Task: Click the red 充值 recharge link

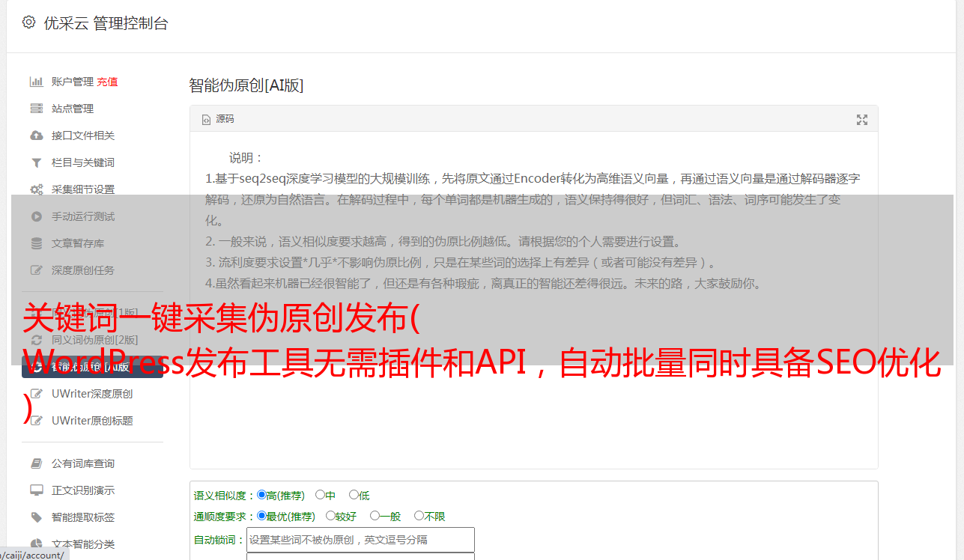Action: (x=107, y=82)
